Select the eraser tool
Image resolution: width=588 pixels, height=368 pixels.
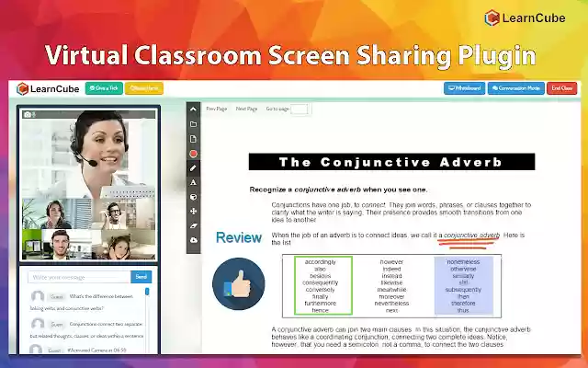point(193,225)
